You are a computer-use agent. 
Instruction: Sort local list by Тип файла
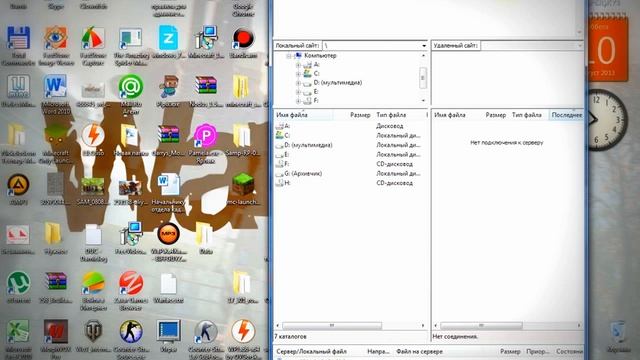399,115
